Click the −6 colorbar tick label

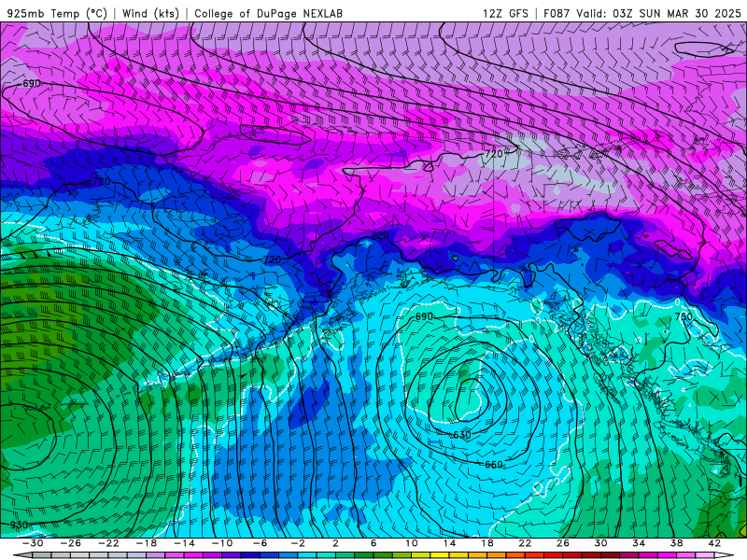coord(260,543)
